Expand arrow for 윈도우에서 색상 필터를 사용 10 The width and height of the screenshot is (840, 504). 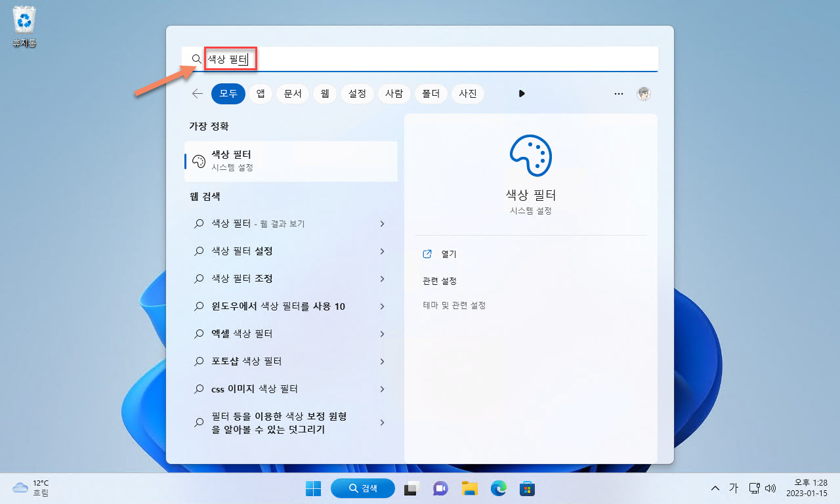pyautogui.click(x=382, y=306)
